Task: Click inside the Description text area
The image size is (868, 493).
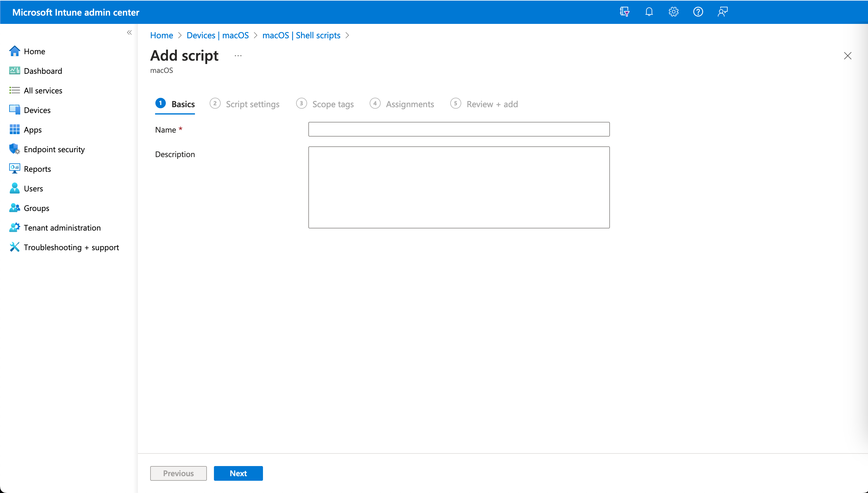Action: pyautogui.click(x=459, y=187)
